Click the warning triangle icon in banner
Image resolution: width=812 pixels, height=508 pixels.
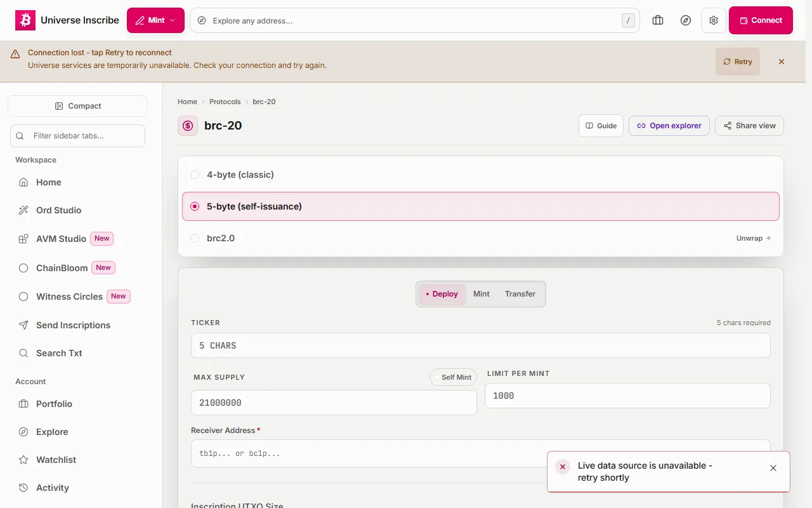tap(15, 55)
